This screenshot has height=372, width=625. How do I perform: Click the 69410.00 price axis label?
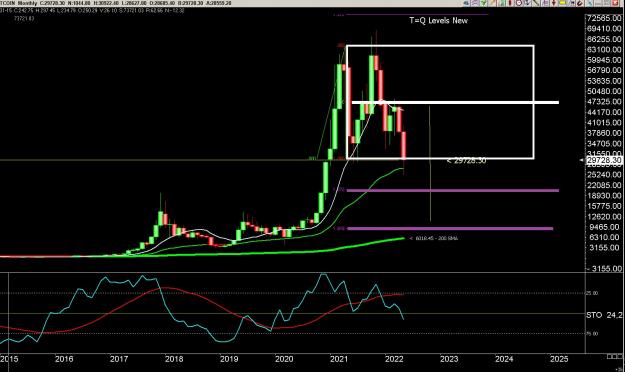604,29
